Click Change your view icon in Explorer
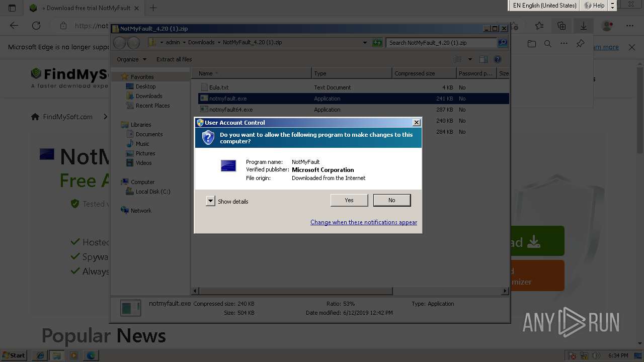The width and height of the screenshot is (644, 362). coord(458,59)
